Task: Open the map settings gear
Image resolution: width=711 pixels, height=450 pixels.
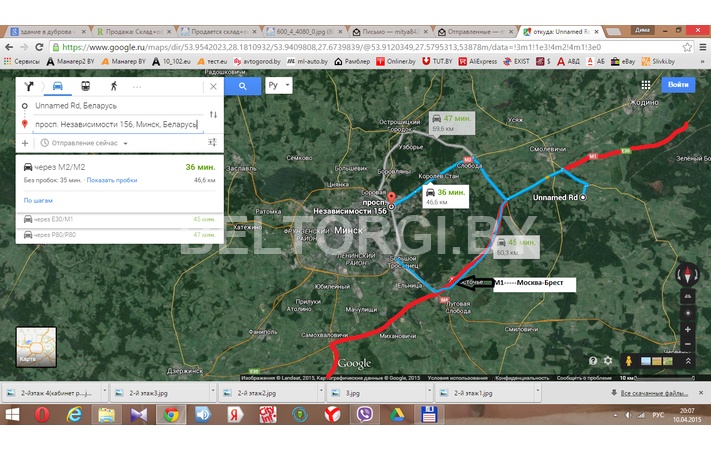Action: coord(608,361)
